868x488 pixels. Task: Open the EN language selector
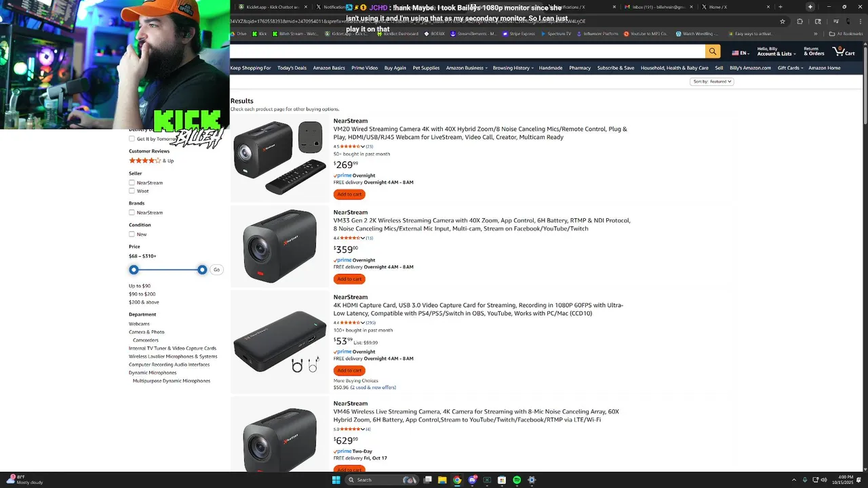click(x=741, y=53)
